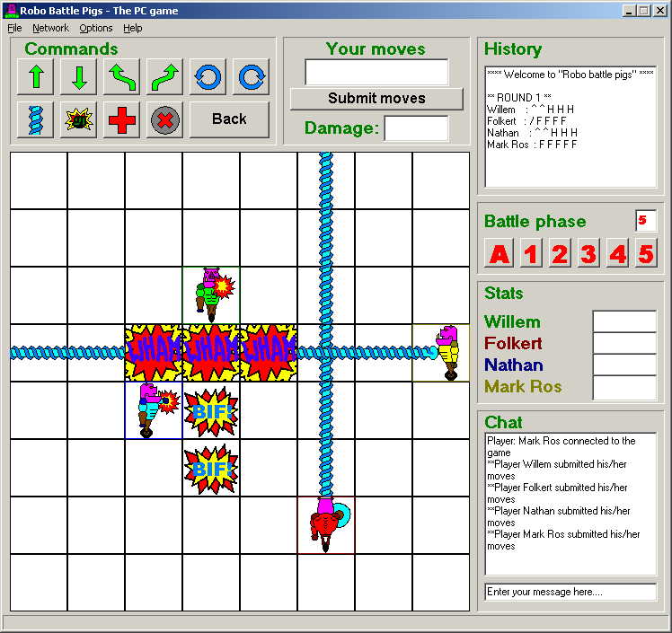Click the Mark Ros player name in Stats
This screenshot has width=672, height=633.
click(x=523, y=387)
